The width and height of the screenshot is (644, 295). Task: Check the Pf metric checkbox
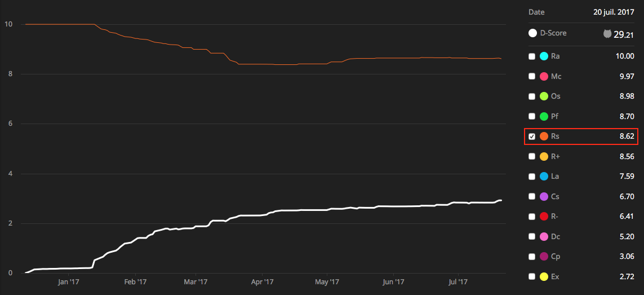pos(532,117)
